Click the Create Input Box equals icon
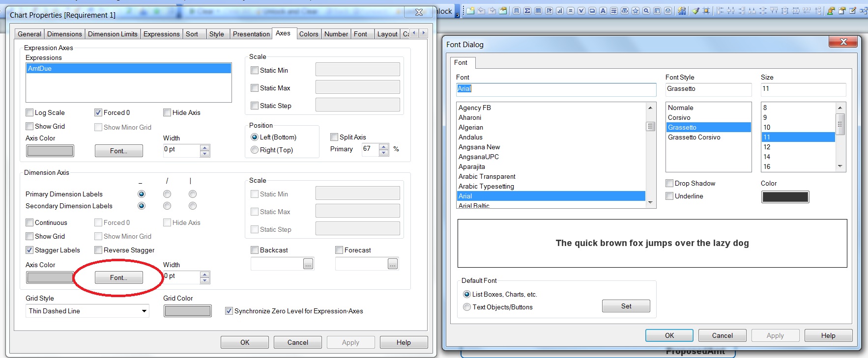Screen dimensions: 868x358 point(571,11)
